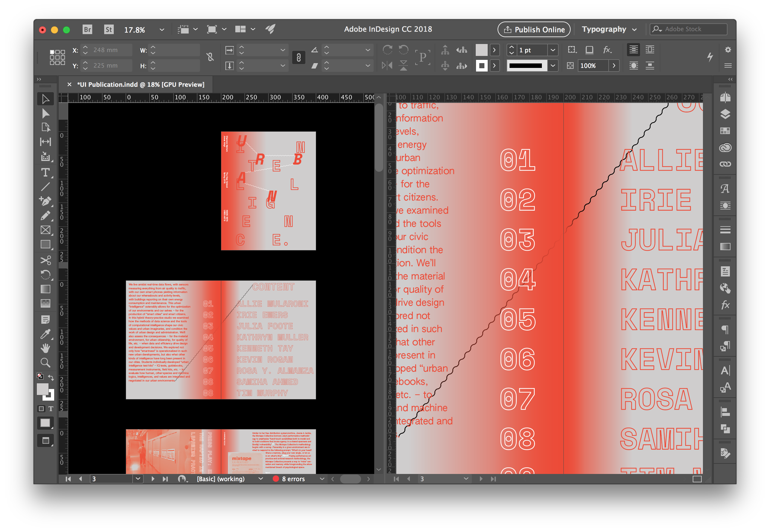Toggle constrain proportions for scaling link

pyautogui.click(x=298, y=58)
